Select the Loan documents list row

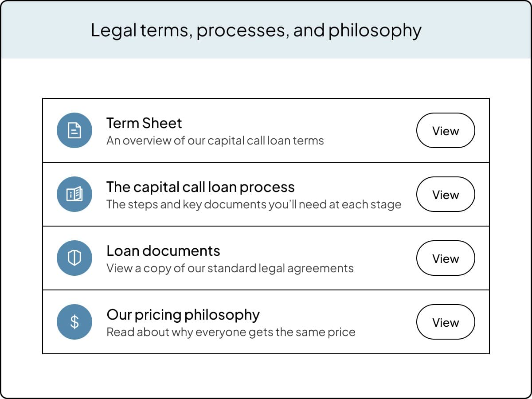[x=266, y=258]
